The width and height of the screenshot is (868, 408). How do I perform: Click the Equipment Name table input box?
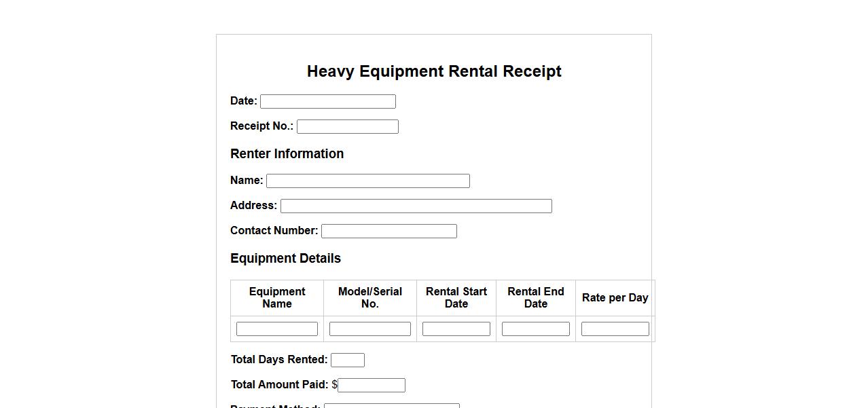276,329
